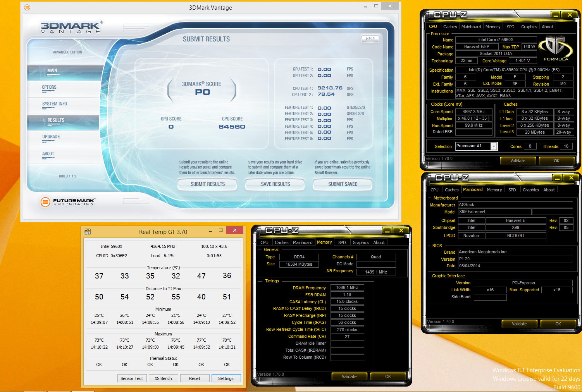
Task: Select SPD tab in CPU-Z processor window
Action: pos(511,27)
